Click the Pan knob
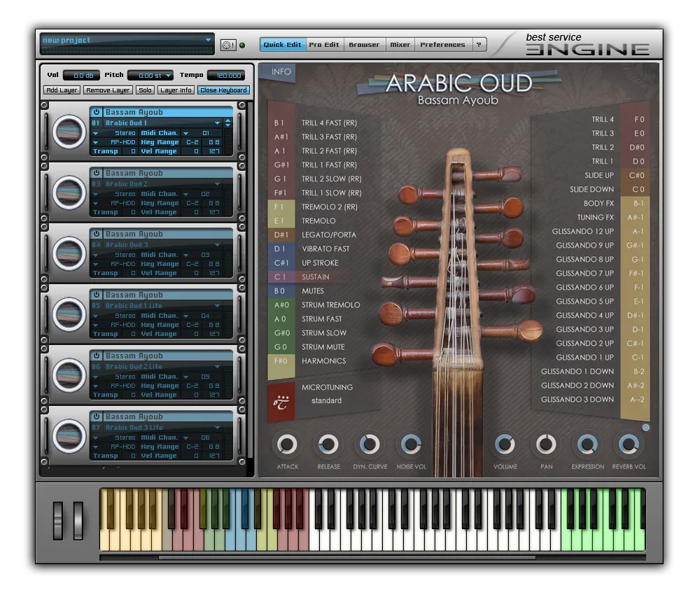This screenshot has height=595, width=700. tap(546, 444)
